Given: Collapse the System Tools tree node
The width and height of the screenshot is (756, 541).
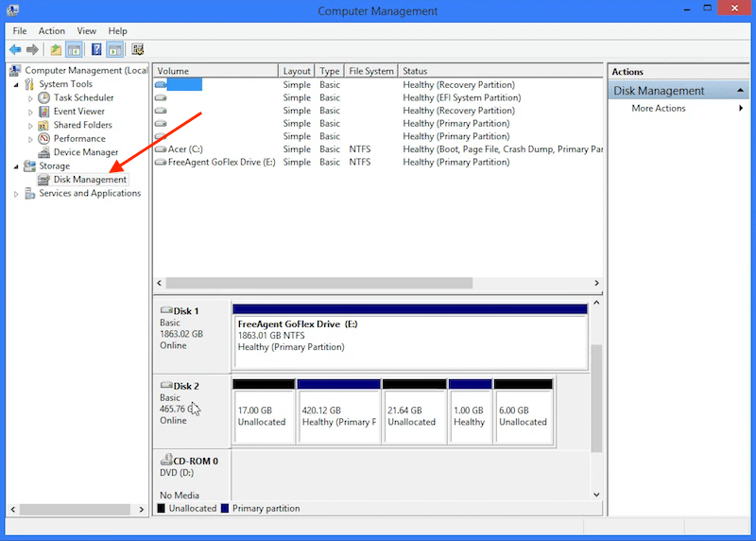Looking at the screenshot, I should [x=15, y=84].
